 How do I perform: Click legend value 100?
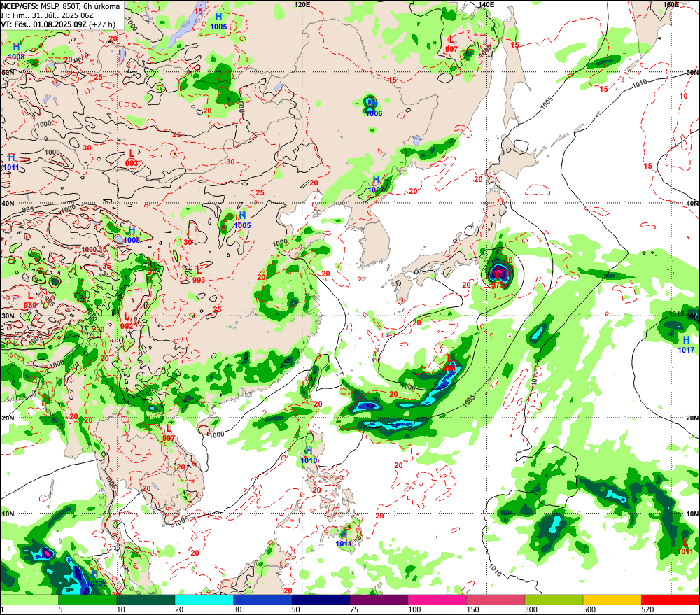pos(414,609)
